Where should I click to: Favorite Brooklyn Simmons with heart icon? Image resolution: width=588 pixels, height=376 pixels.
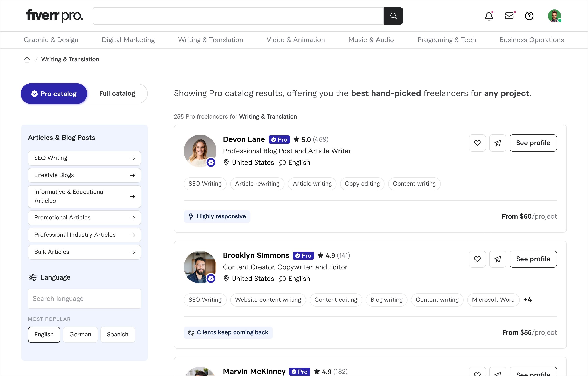pyautogui.click(x=477, y=259)
